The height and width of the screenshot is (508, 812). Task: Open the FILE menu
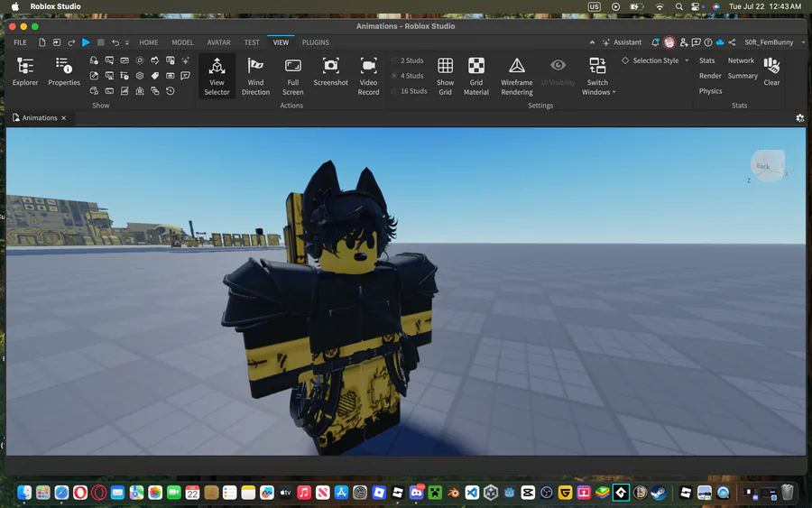(x=20, y=42)
